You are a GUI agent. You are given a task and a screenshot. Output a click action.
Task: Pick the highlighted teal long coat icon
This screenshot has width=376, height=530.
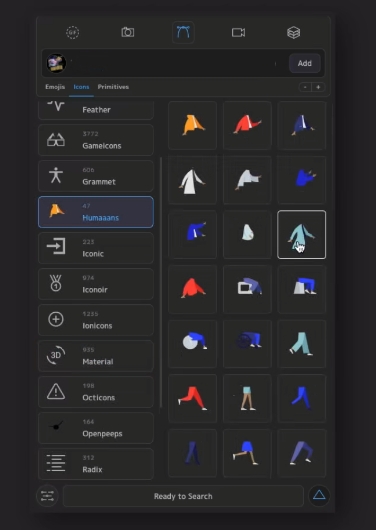pos(302,235)
